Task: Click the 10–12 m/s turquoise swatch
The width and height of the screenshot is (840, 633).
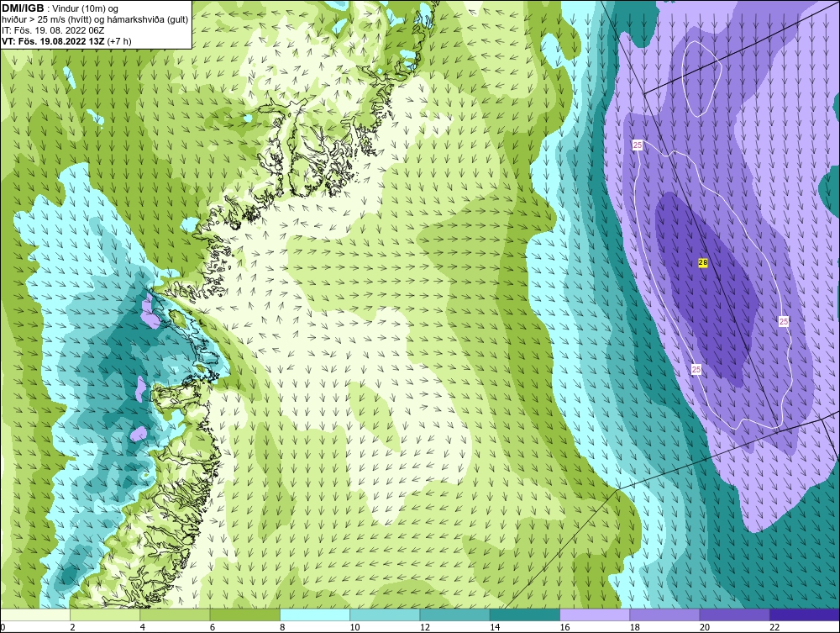Action: pos(385,615)
